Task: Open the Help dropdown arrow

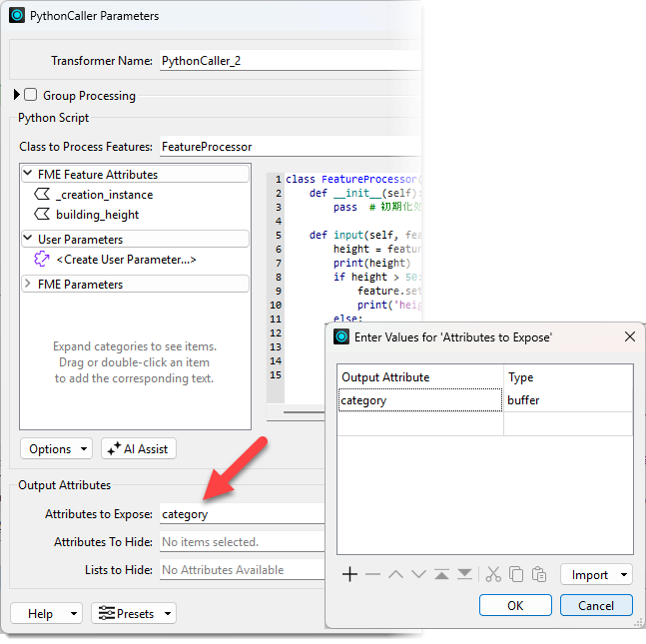Action: (x=73, y=613)
